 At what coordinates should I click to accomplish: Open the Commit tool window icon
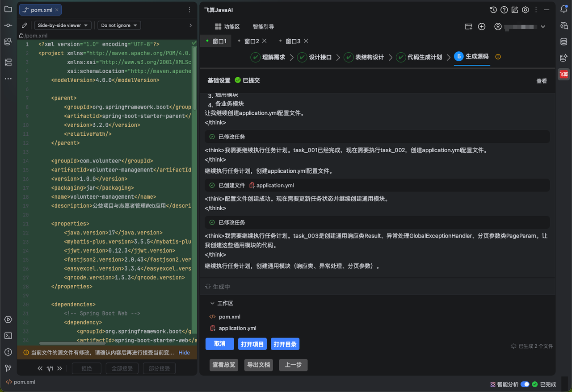8,25
